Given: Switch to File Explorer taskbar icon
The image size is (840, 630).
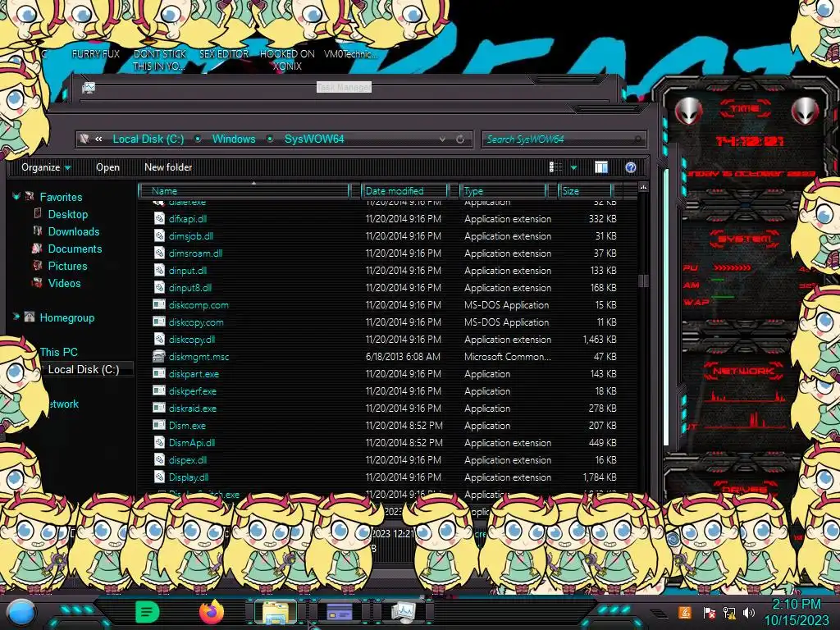Looking at the screenshot, I should (276, 612).
